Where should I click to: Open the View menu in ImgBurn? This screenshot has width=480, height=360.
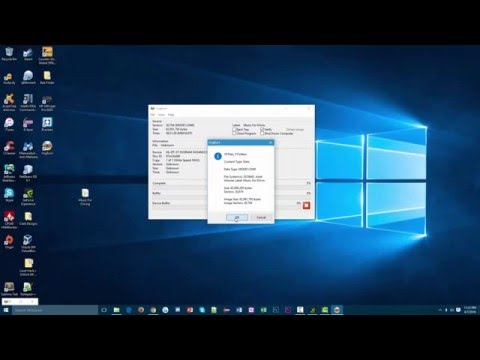[161, 115]
